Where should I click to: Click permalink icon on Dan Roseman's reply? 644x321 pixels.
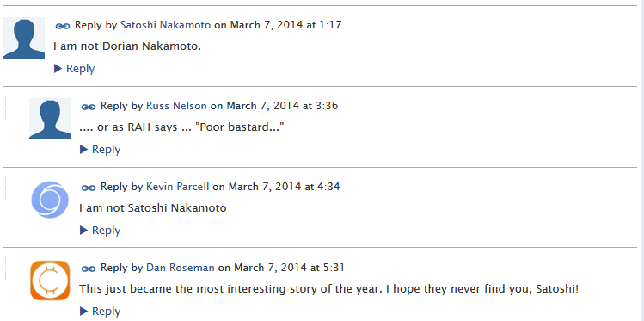coord(89,269)
